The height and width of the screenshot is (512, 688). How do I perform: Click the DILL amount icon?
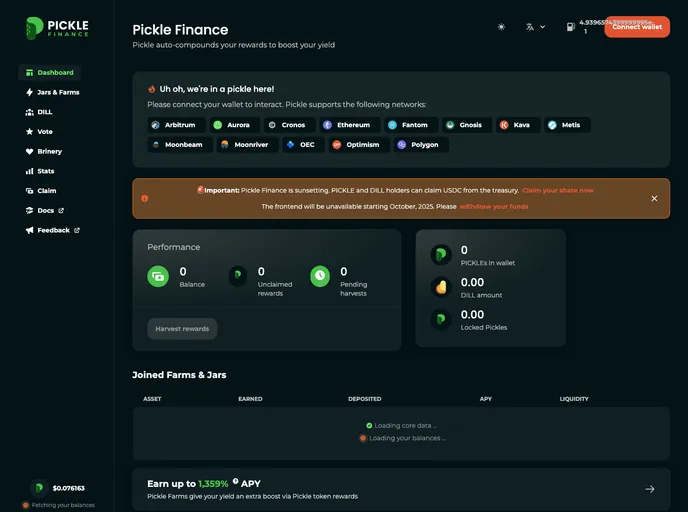click(441, 287)
